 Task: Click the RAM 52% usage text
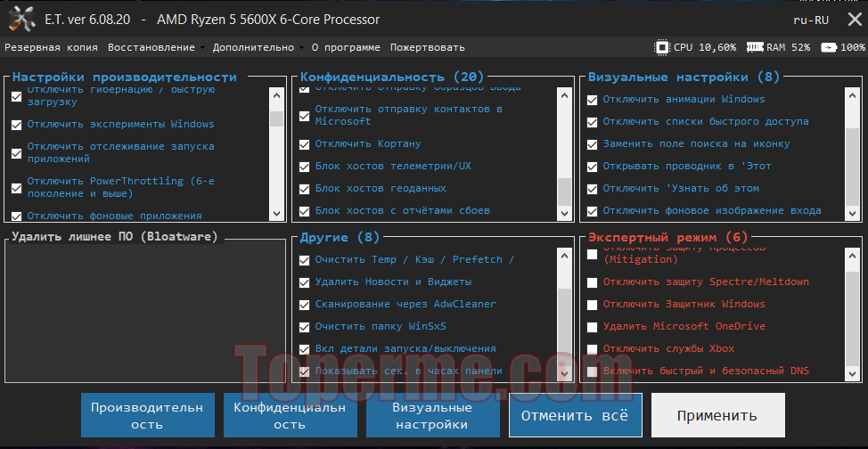[789, 47]
